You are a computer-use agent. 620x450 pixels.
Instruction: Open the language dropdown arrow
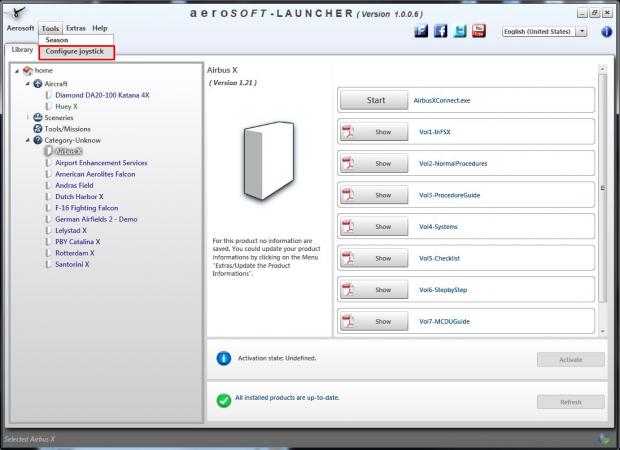pos(581,31)
